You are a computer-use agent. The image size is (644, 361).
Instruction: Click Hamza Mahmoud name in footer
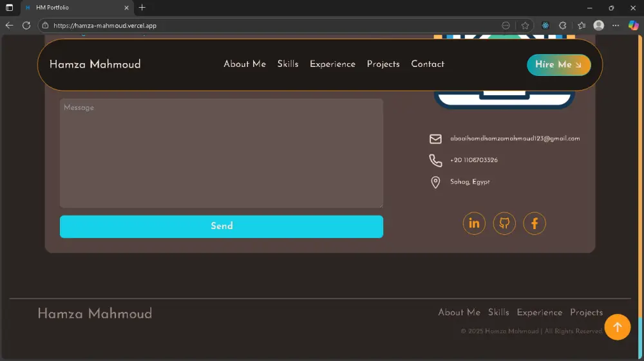click(95, 314)
